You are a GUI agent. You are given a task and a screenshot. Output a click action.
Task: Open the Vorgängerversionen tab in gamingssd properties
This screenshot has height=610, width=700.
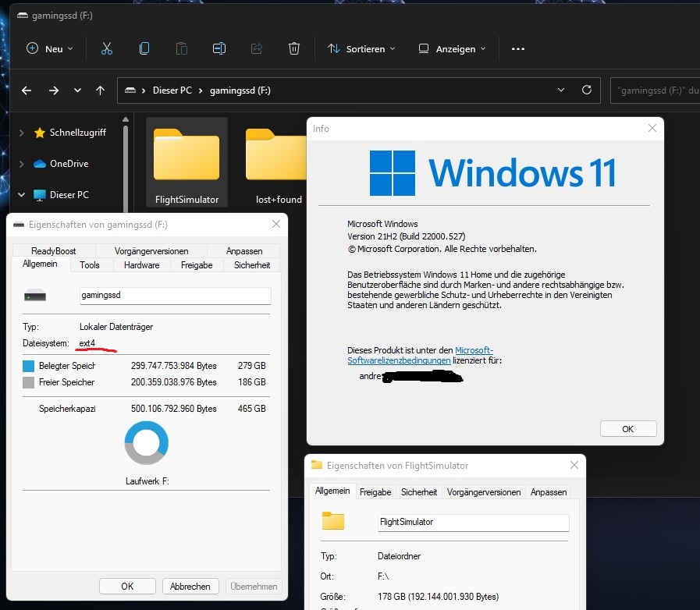tap(151, 250)
